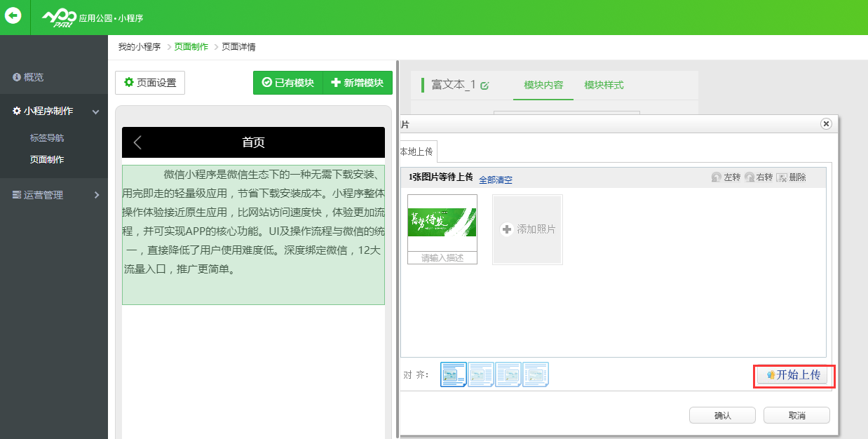Select the uploaded green banner thumbnail
This screenshot has width=868, height=439.
[442, 222]
